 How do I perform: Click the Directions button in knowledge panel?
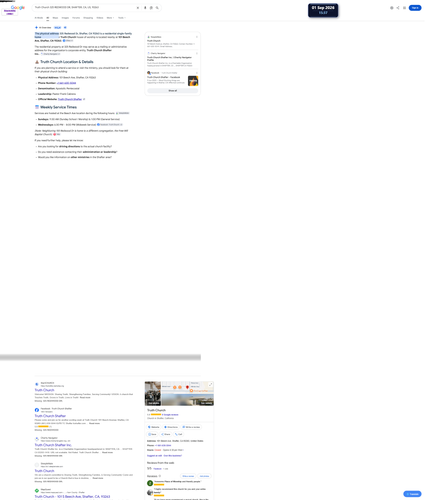click(x=171, y=427)
